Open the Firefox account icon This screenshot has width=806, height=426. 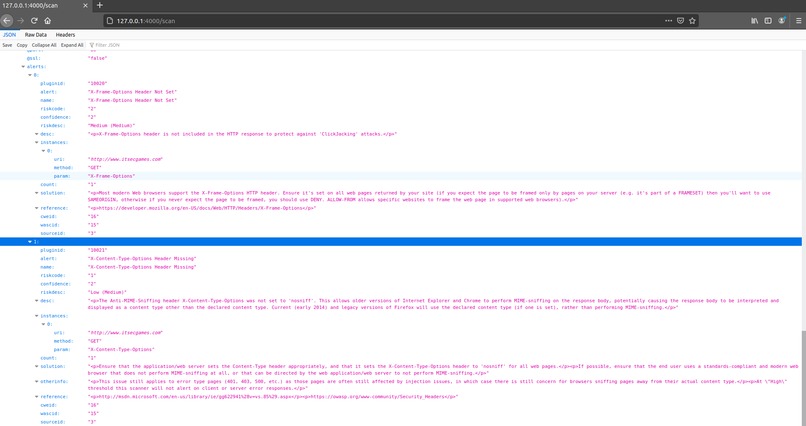[x=781, y=21]
